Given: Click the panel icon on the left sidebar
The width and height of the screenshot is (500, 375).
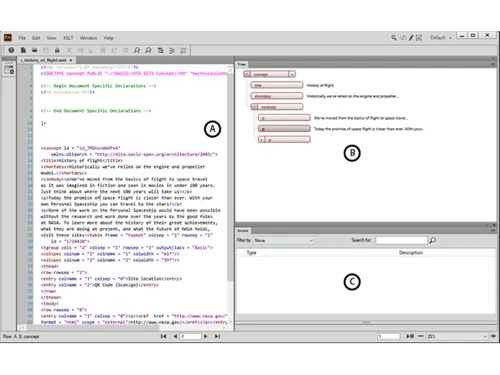Looking at the screenshot, I should 9,70.
